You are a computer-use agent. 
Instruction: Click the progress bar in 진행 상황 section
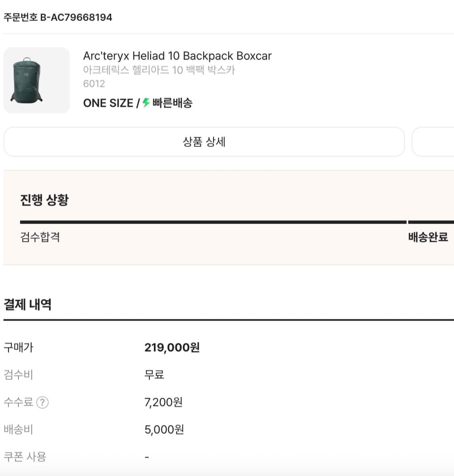click(214, 221)
